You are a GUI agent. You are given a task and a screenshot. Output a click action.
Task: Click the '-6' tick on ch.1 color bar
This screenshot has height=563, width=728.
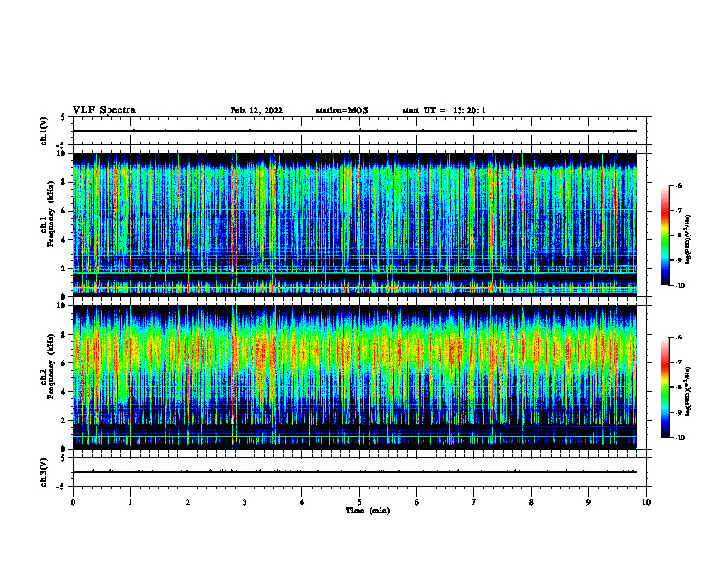[678, 185]
